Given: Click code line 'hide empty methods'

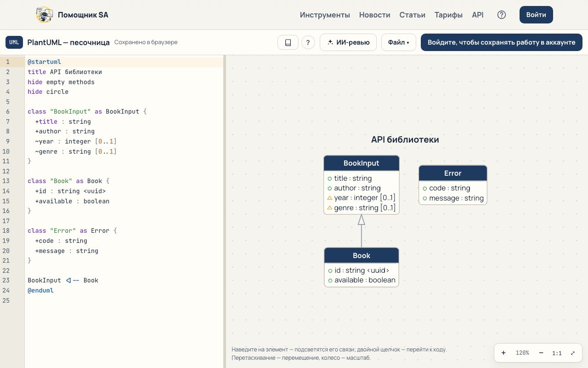Looking at the screenshot, I should (61, 82).
